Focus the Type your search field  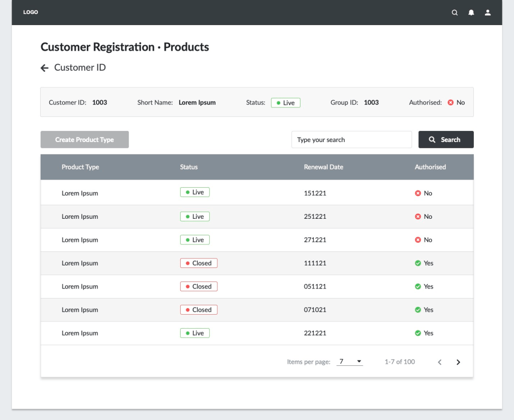351,140
